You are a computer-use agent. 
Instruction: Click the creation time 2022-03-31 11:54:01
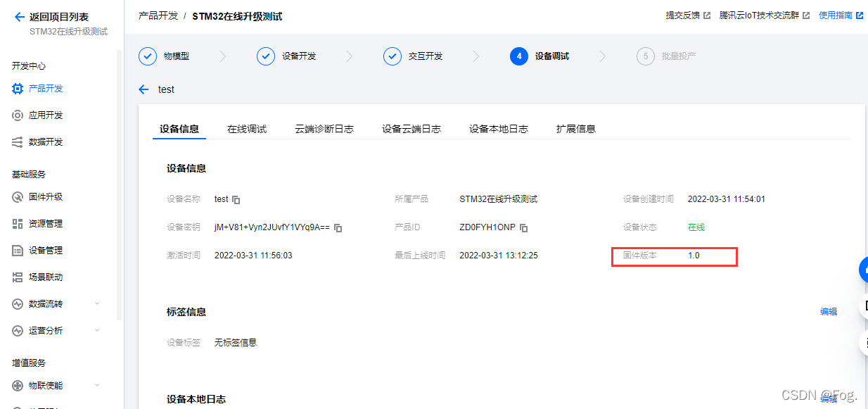click(x=727, y=199)
